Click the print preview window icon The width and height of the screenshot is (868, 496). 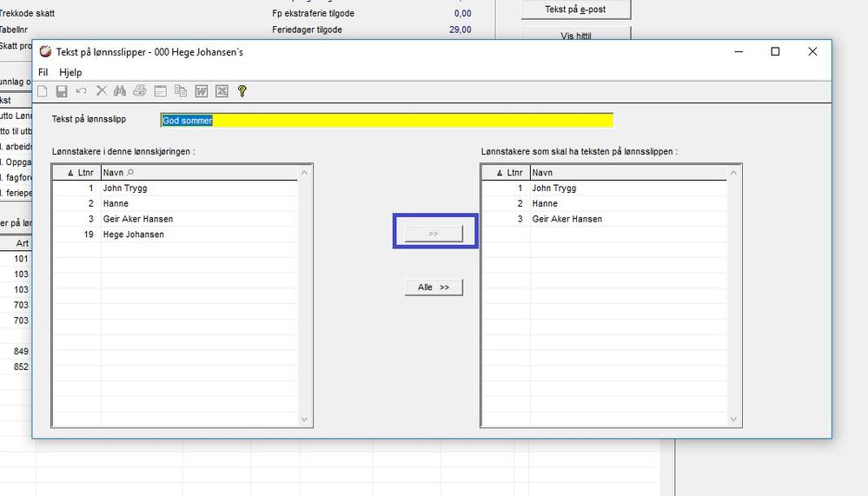pos(161,91)
